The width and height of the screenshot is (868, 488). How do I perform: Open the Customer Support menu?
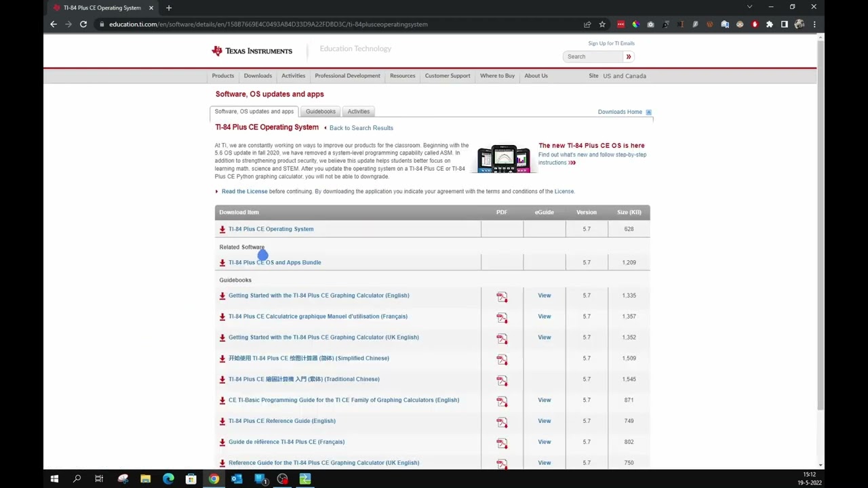click(x=448, y=76)
